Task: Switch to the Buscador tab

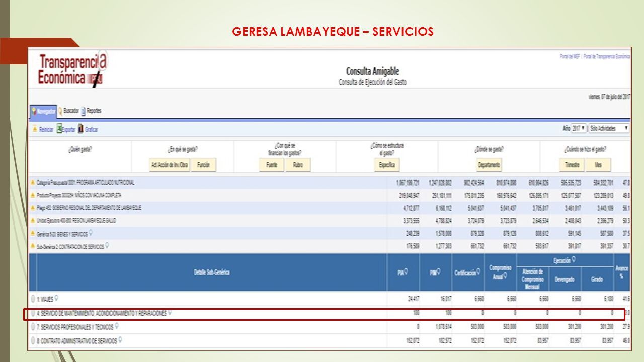Action: pos(68,111)
